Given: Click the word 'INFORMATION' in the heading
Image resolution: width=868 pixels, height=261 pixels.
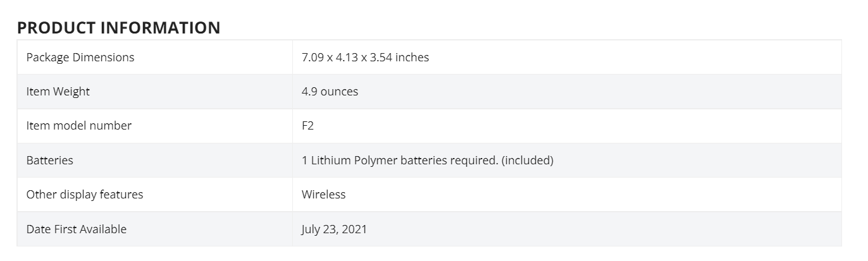Looking at the screenshot, I should tap(161, 28).
